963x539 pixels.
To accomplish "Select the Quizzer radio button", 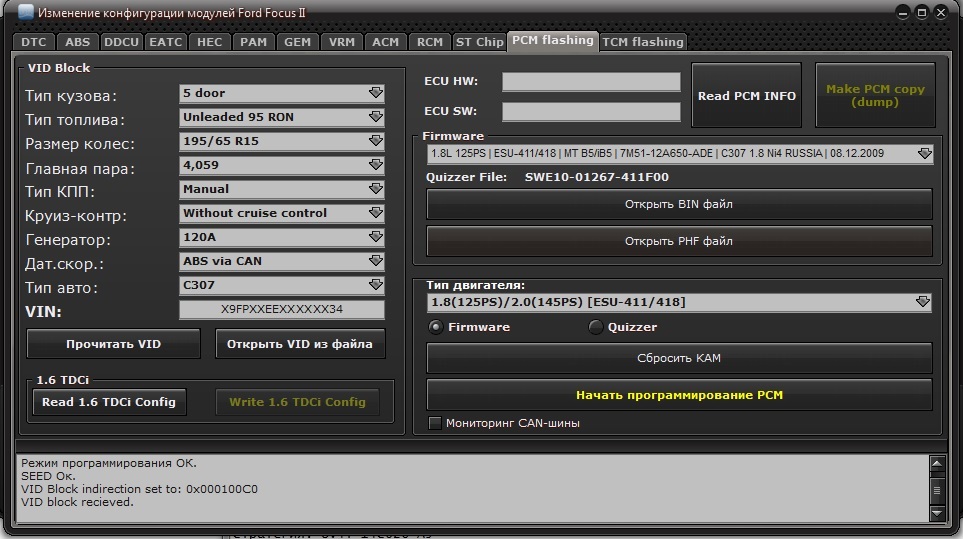I will [x=596, y=327].
